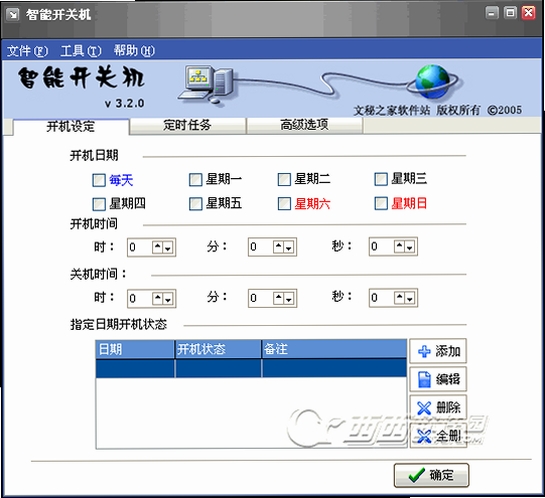Open the 高级选项 tab

click(304, 125)
